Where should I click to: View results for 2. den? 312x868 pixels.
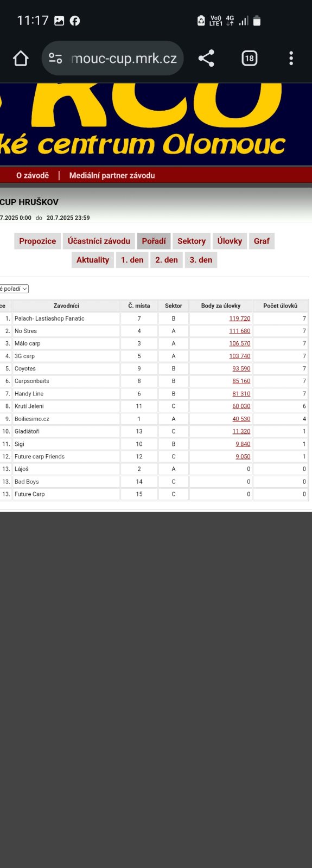pyautogui.click(x=167, y=260)
